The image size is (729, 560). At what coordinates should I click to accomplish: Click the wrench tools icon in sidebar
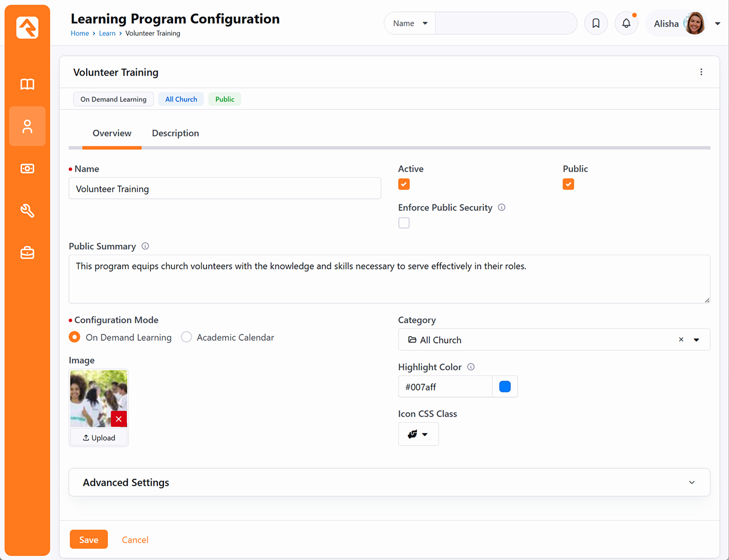point(27,211)
